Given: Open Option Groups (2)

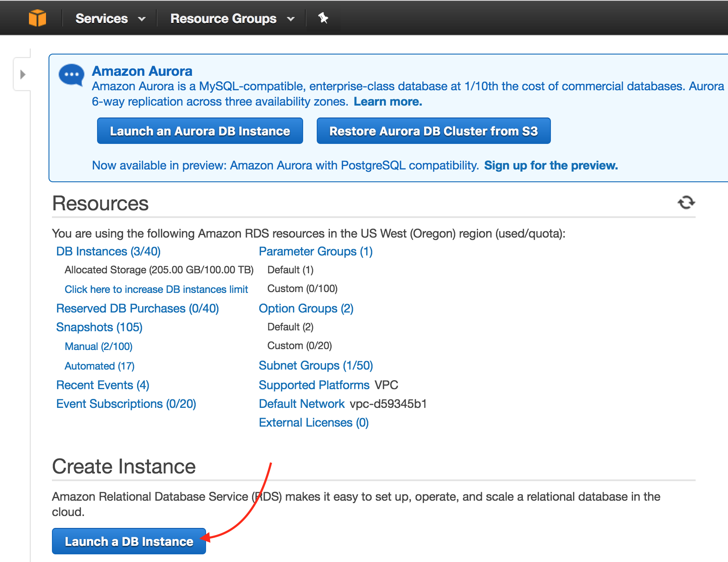Looking at the screenshot, I should [306, 308].
